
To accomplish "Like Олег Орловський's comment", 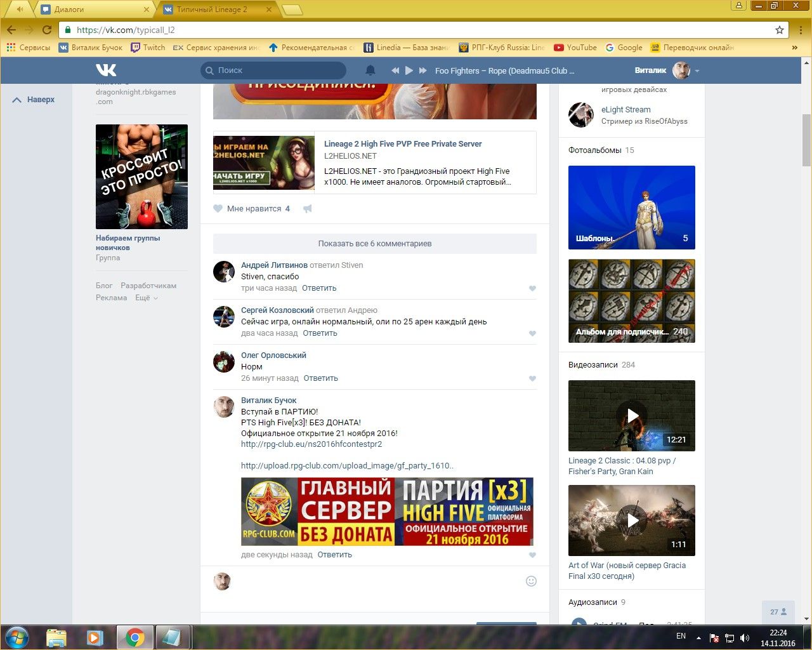I will point(532,378).
